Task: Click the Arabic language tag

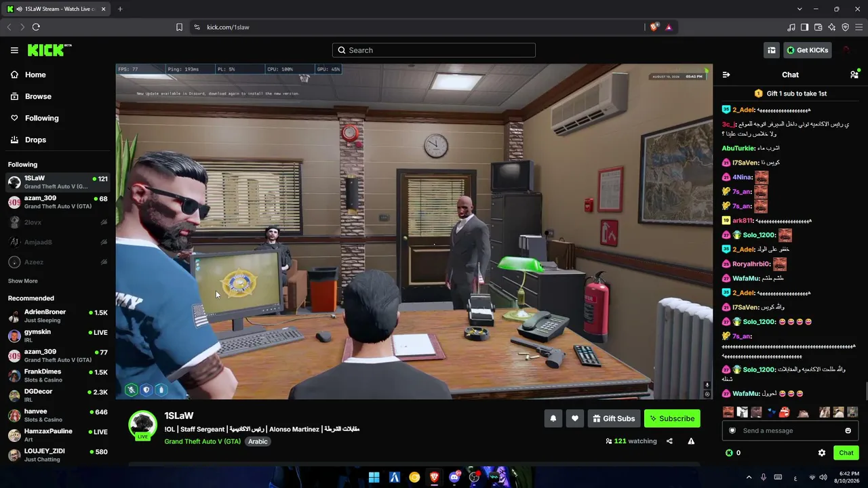Action: [x=258, y=441]
